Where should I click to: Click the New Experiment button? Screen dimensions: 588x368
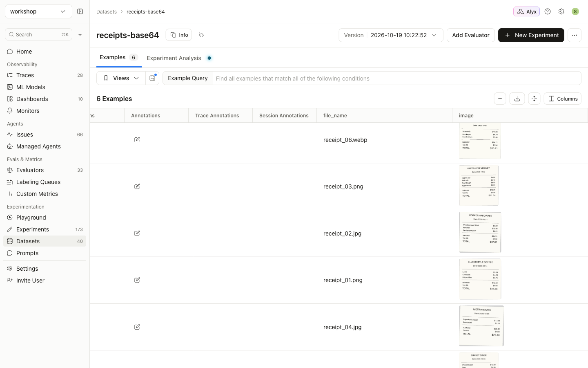[531, 35]
